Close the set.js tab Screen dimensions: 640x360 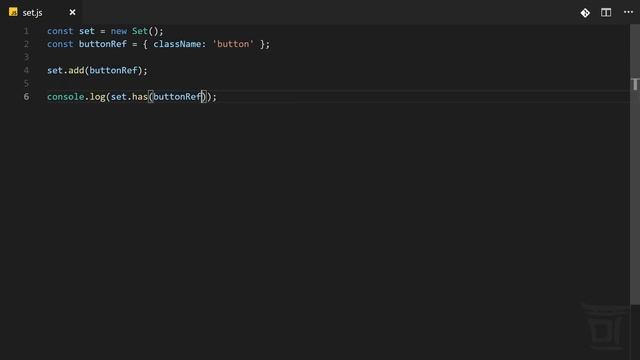pyautogui.click(x=72, y=12)
